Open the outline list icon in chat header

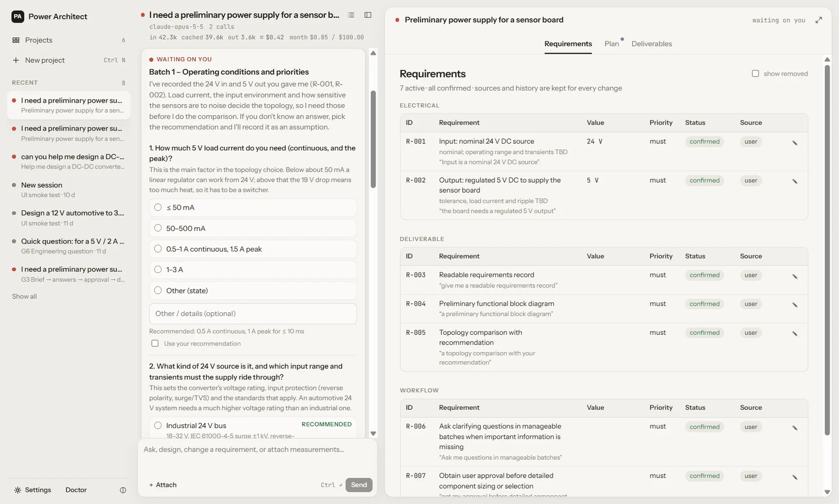point(351,15)
